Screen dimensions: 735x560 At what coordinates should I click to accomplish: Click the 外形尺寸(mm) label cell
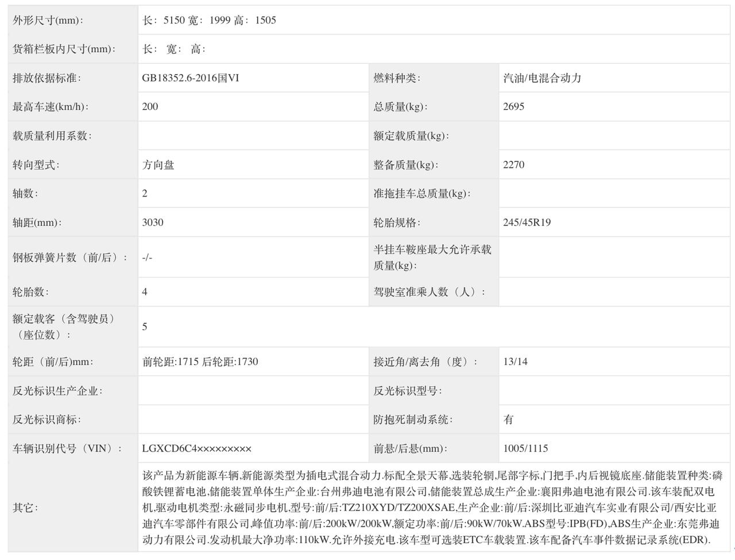tap(48, 20)
